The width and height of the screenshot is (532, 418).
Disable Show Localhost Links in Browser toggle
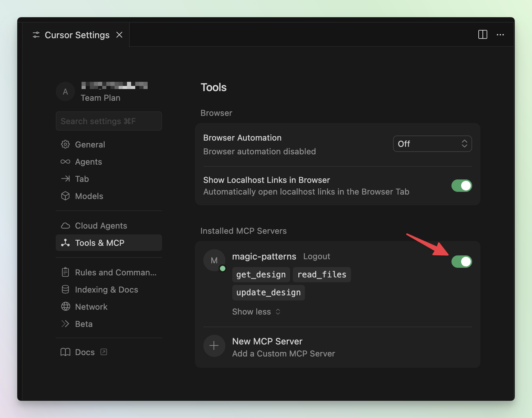pos(461,186)
